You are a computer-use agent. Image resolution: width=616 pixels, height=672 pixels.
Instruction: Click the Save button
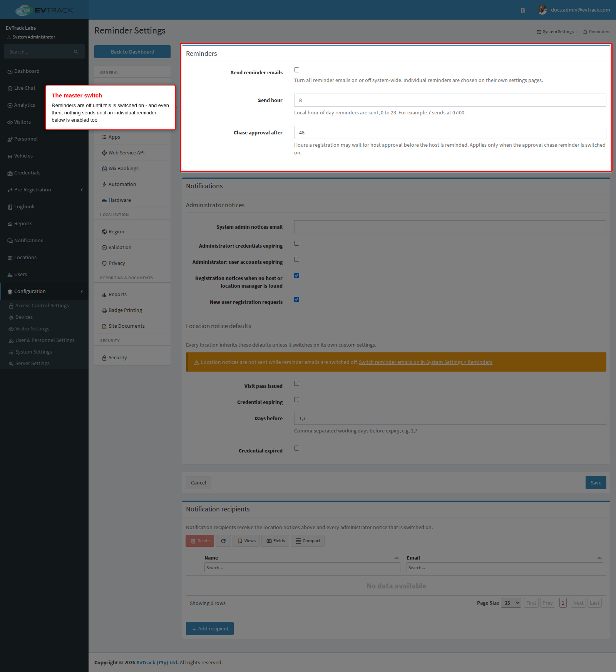pyautogui.click(x=596, y=483)
